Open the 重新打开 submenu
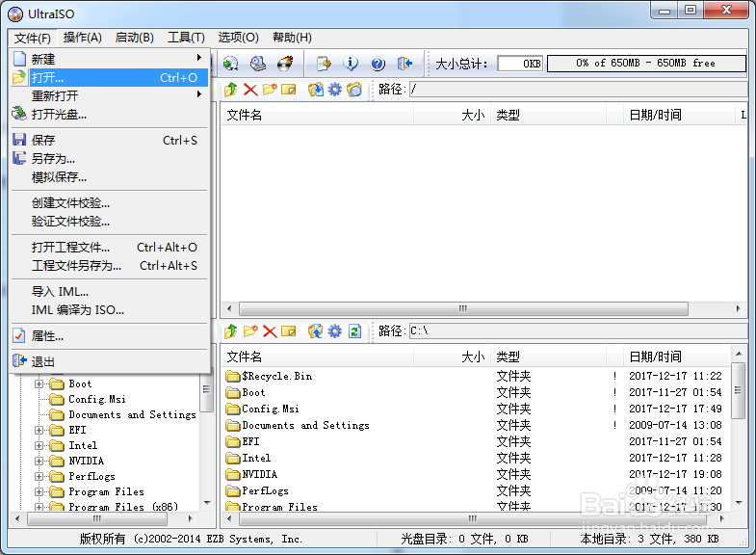 tap(110, 95)
